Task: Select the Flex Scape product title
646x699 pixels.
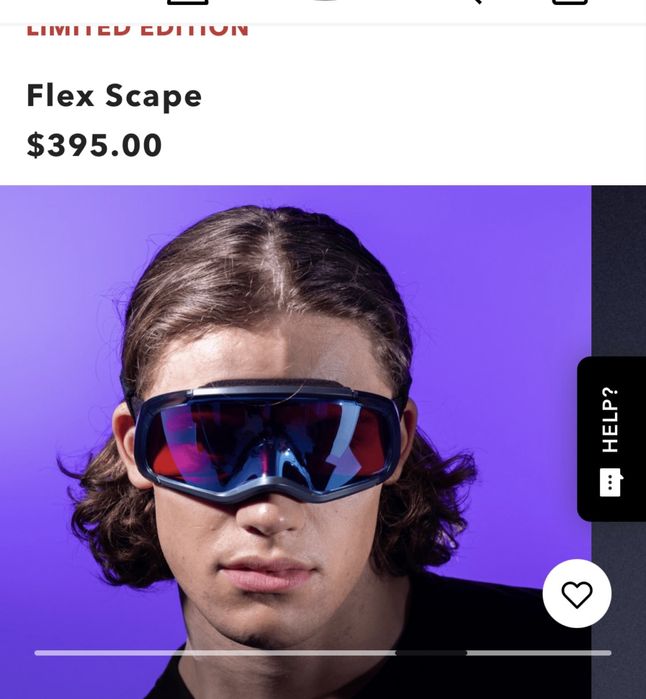Action: (x=114, y=96)
